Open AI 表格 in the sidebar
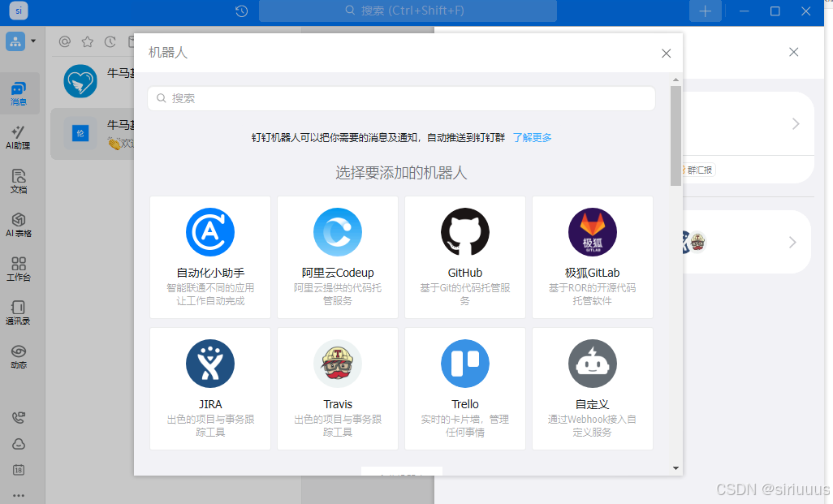The image size is (833, 504). [19, 225]
